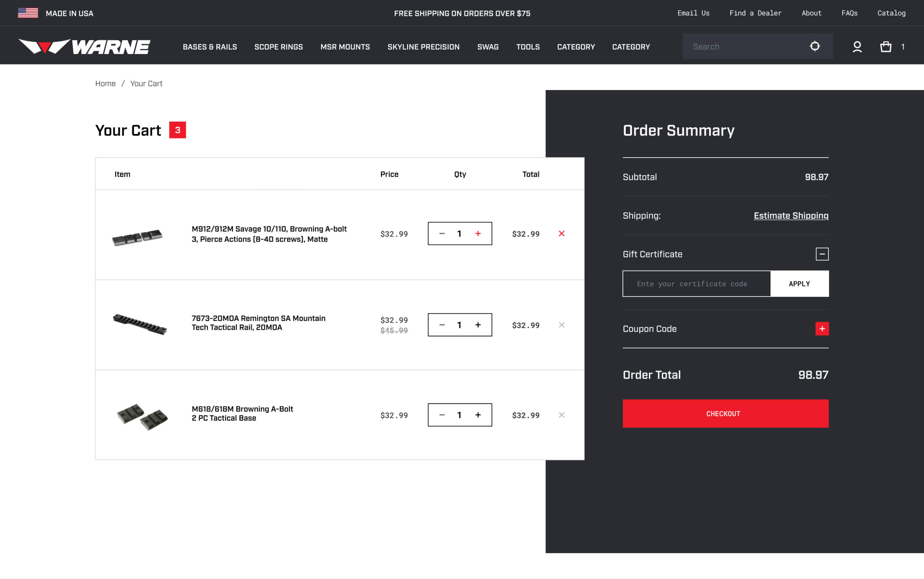
Task: Remove the M618/618M Browning A-Bolt base
Action: [x=561, y=415]
